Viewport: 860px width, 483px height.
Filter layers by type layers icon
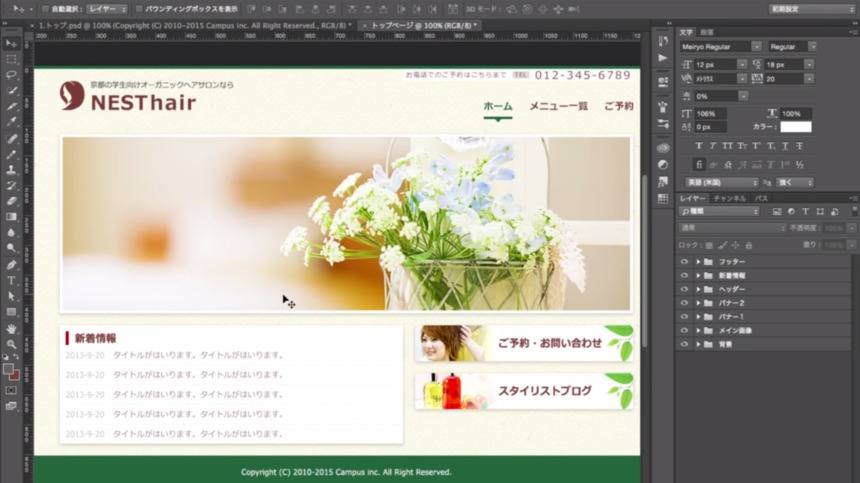805,212
